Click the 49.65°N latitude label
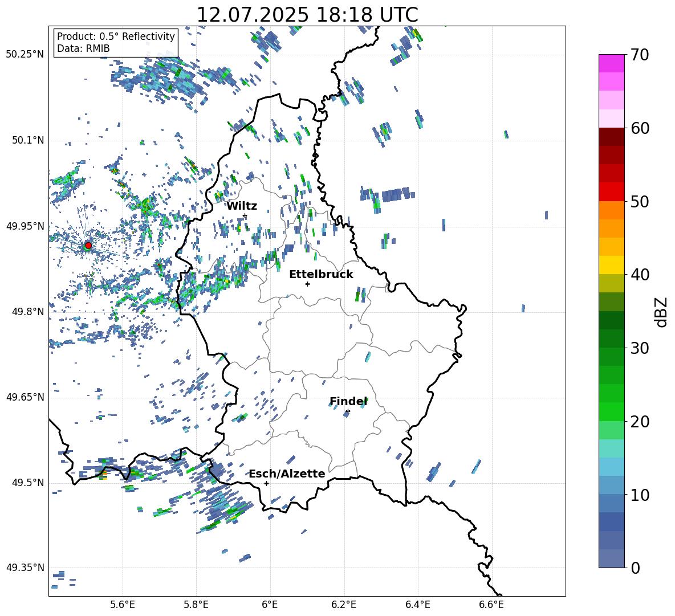675x616 pixels. pyautogui.click(x=25, y=397)
